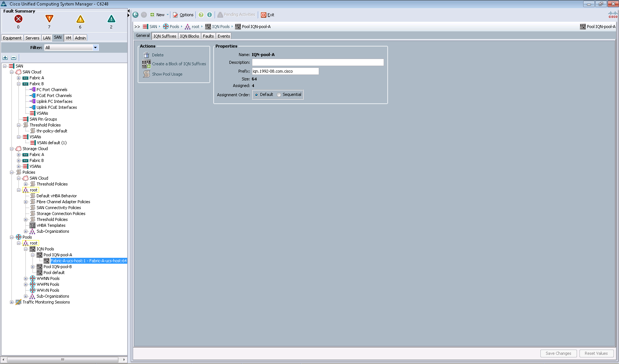Select SAN Connectivity Policies tree item

(x=59, y=208)
